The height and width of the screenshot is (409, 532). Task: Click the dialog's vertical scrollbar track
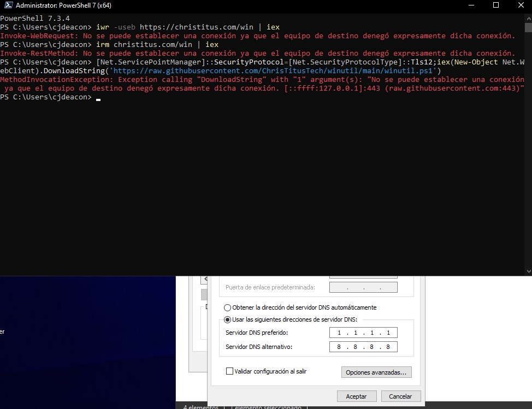pos(421,328)
